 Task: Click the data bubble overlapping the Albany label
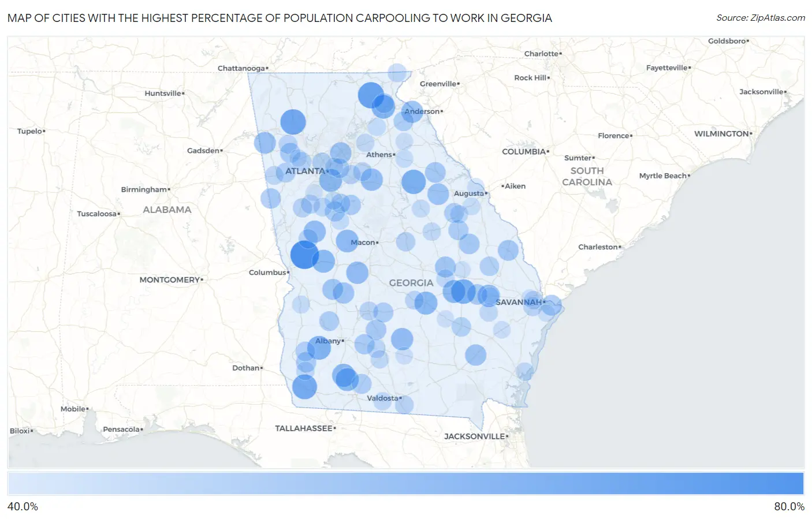pos(319,348)
